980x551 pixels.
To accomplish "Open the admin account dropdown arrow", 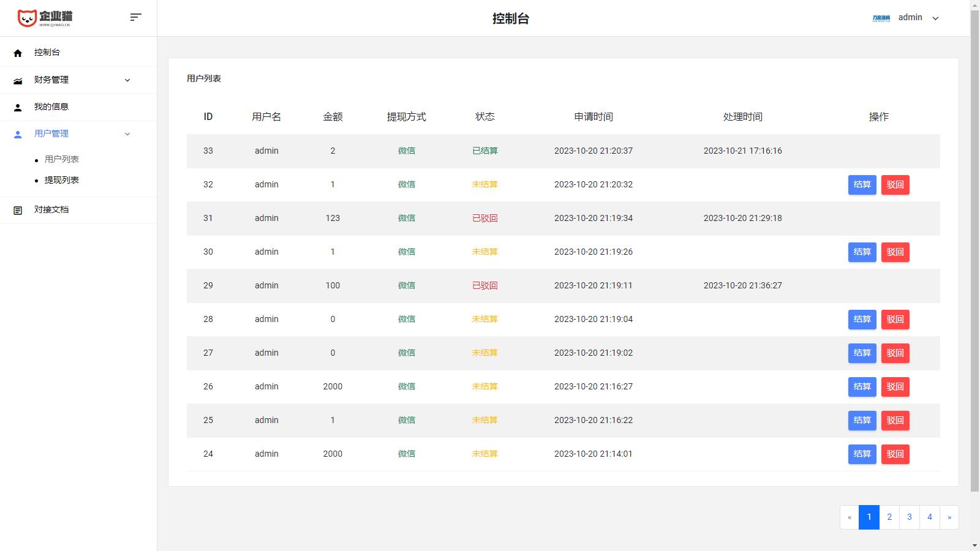I will tap(935, 18).
